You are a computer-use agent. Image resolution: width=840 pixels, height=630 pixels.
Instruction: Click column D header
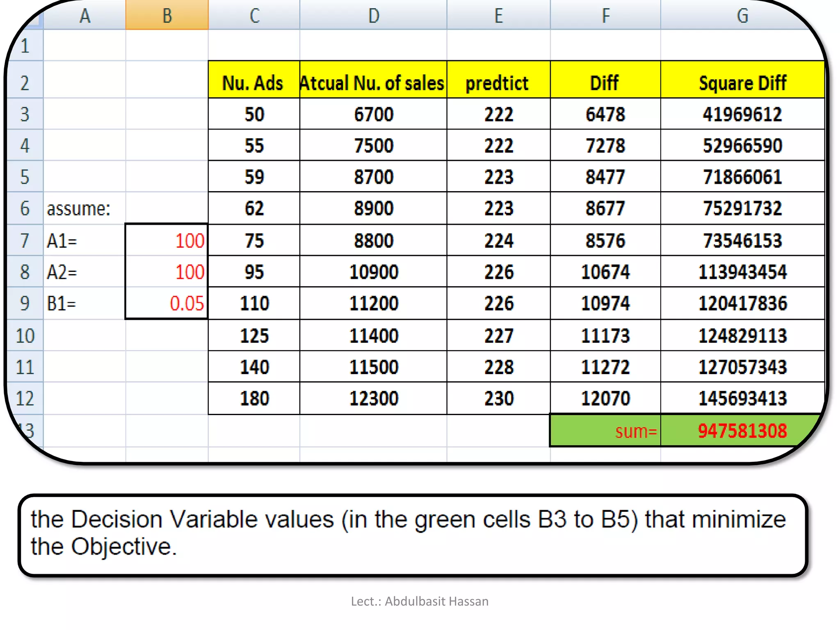coord(373,16)
